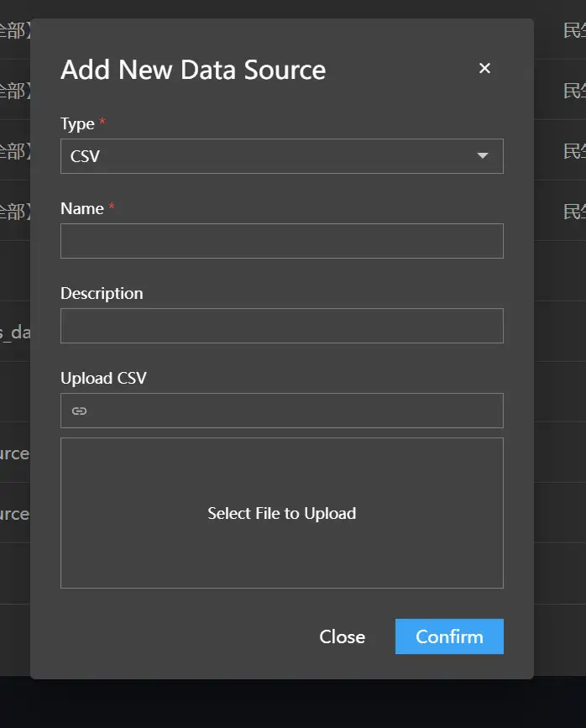Screen dimensions: 586x728
Task: Click the Type field label
Action: pos(77,123)
